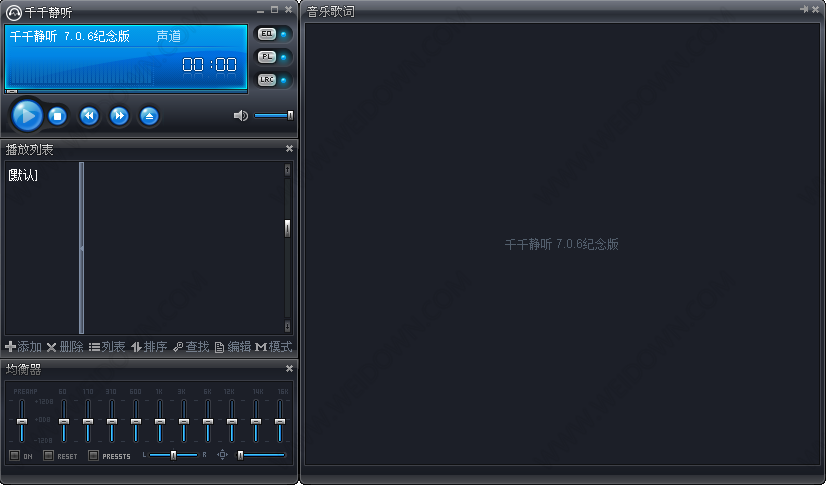Close the 均衡器 equalizer panel
826x485 pixels.
click(289, 369)
